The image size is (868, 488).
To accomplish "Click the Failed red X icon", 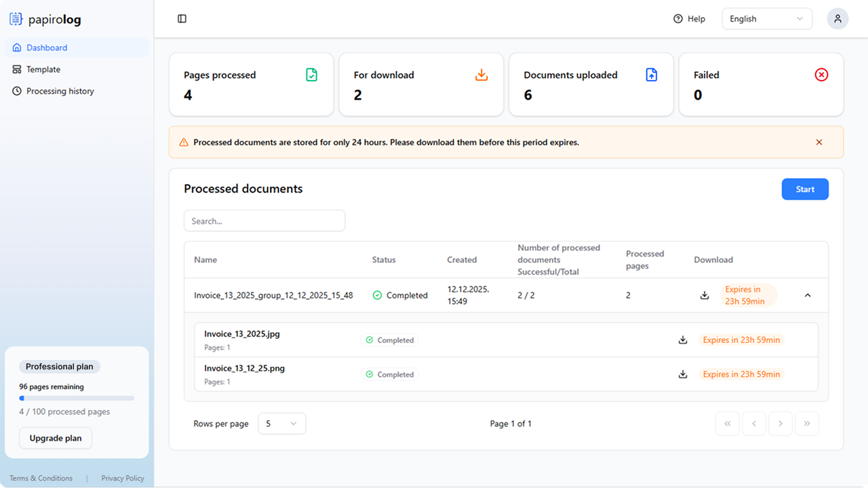I will tap(821, 75).
